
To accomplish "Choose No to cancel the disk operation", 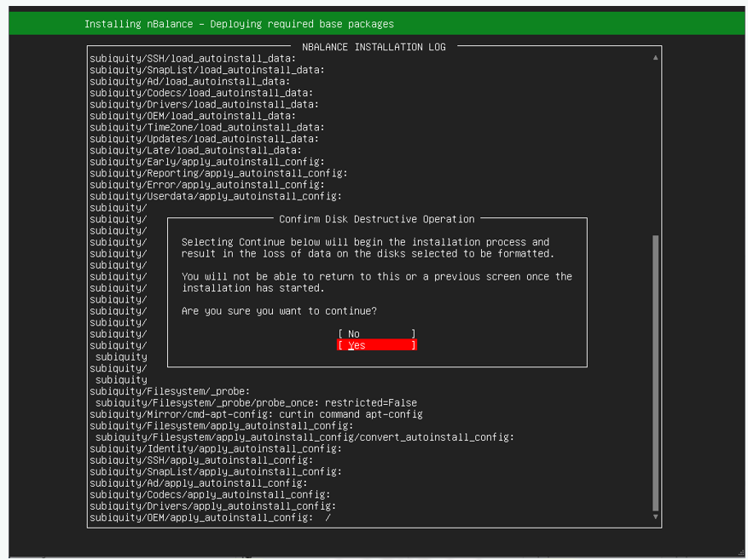I will point(376,334).
